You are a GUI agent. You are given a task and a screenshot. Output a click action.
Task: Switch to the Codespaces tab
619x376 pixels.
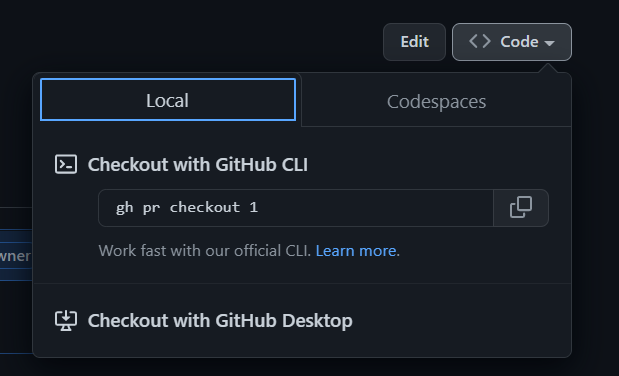tap(436, 102)
